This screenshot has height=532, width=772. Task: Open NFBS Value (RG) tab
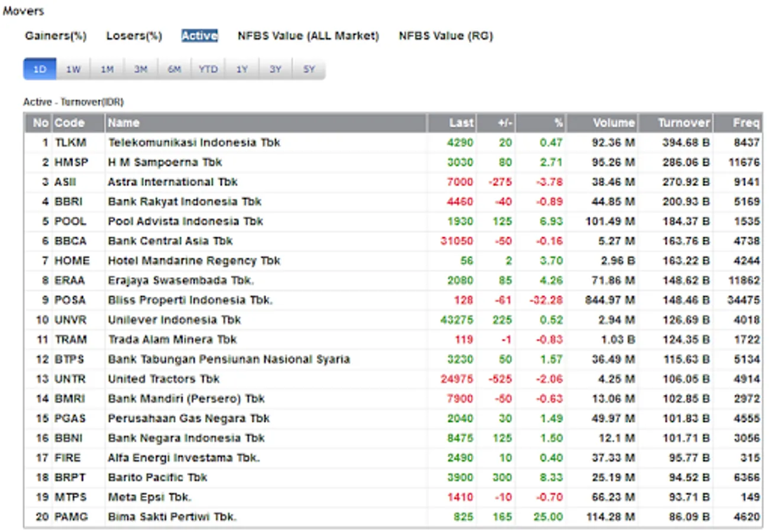coord(446,36)
